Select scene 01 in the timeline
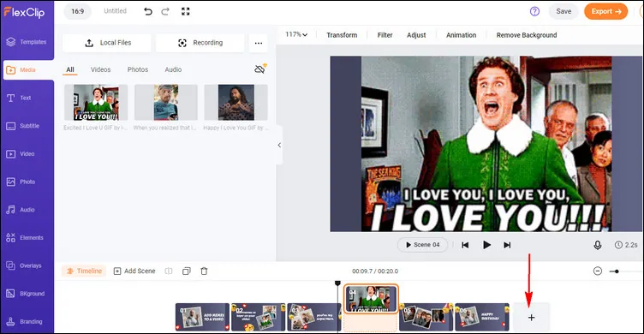Screen dimensions: 644x334 pos(202,317)
